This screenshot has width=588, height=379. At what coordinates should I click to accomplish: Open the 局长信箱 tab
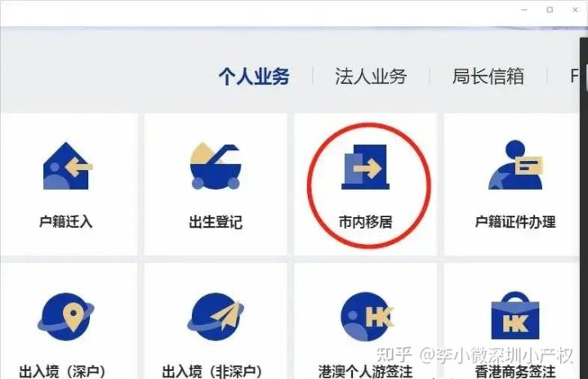pos(488,77)
